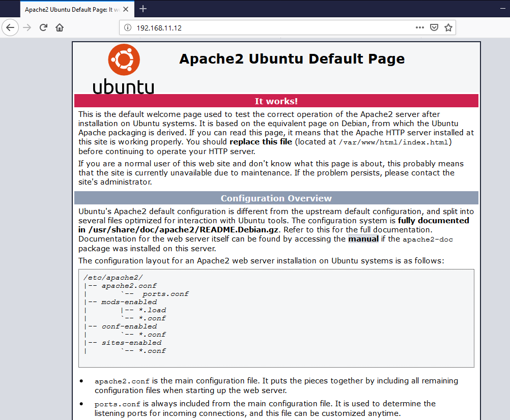Image resolution: width=510 pixels, height=420 pixels.
Task: Open the manual link in Configuration Overview
Action: pyautogui.click(x=363, y=239)
